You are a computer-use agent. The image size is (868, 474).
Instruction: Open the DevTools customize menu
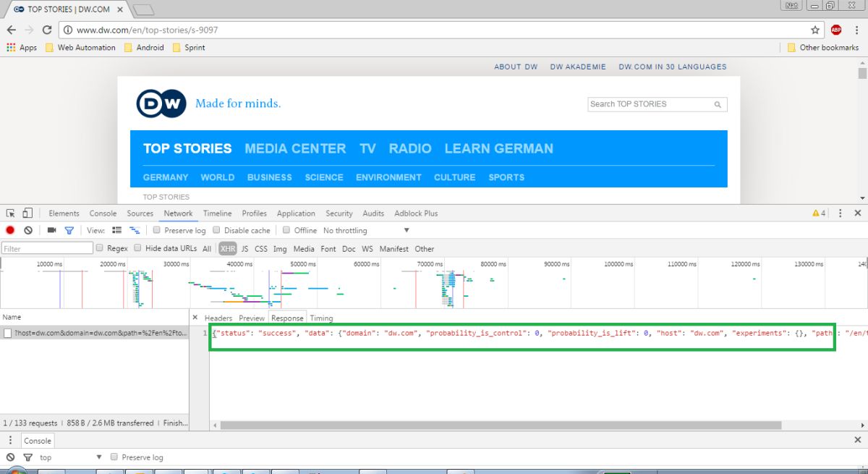click(841, 213)
